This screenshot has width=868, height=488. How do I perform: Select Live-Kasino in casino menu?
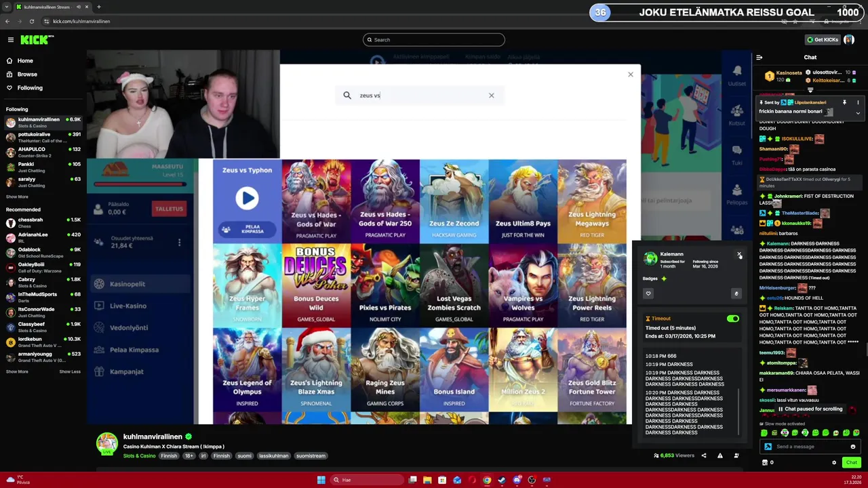tap(128, 306)
